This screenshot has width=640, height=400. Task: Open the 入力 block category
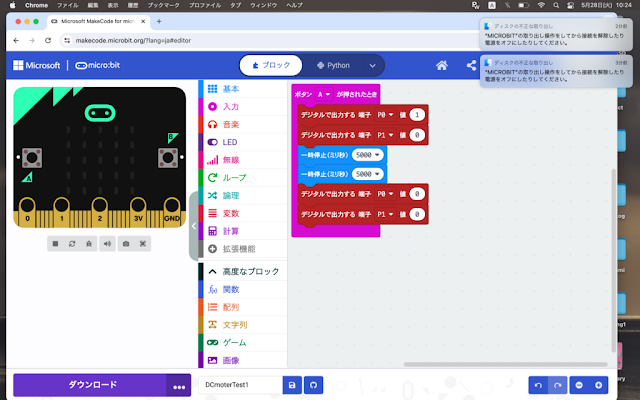(x=244, y=107)
